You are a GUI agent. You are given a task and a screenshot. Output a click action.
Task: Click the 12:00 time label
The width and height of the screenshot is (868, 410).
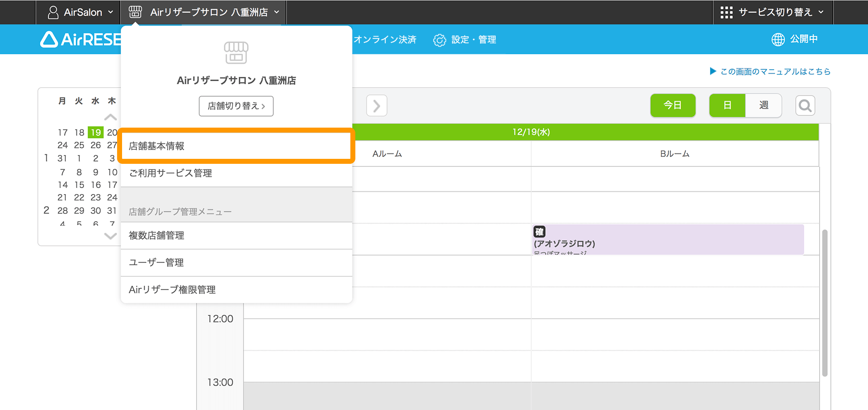220,319
